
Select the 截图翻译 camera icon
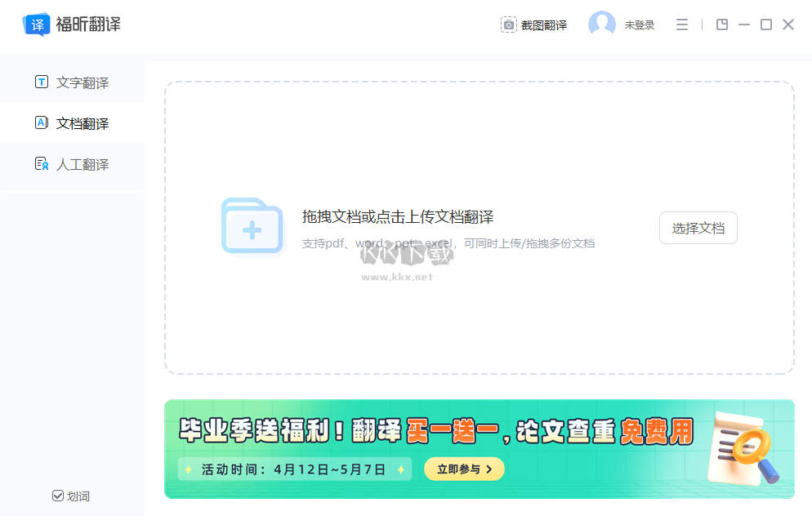pos(507,24)
